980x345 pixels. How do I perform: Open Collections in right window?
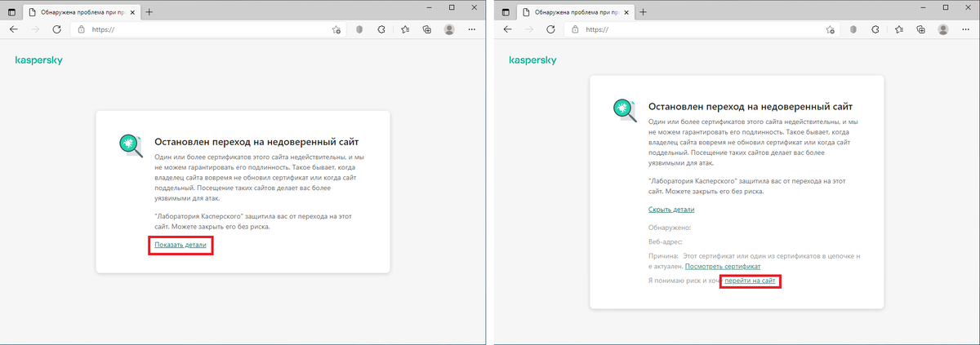[x=920, y=29]
